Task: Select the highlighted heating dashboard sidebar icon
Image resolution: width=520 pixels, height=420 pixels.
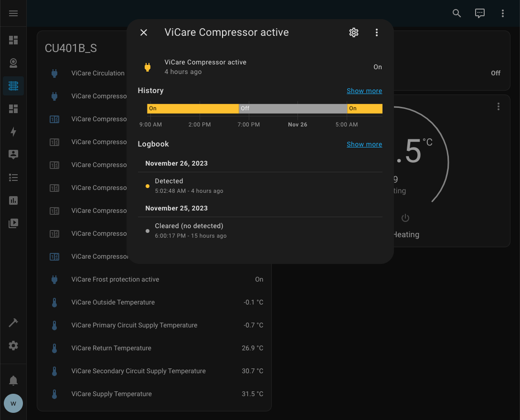Action: tap(13, 86)
